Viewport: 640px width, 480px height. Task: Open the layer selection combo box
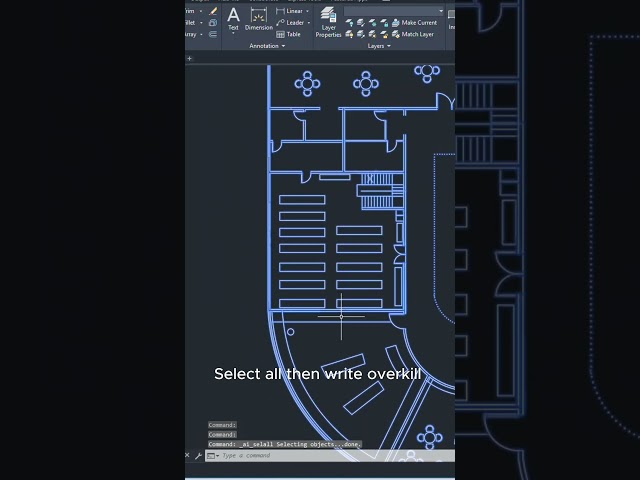click(x=394, y=11)
